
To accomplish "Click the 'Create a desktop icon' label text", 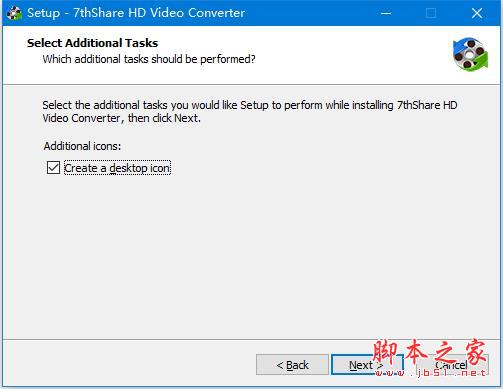I will coord(117,168).
